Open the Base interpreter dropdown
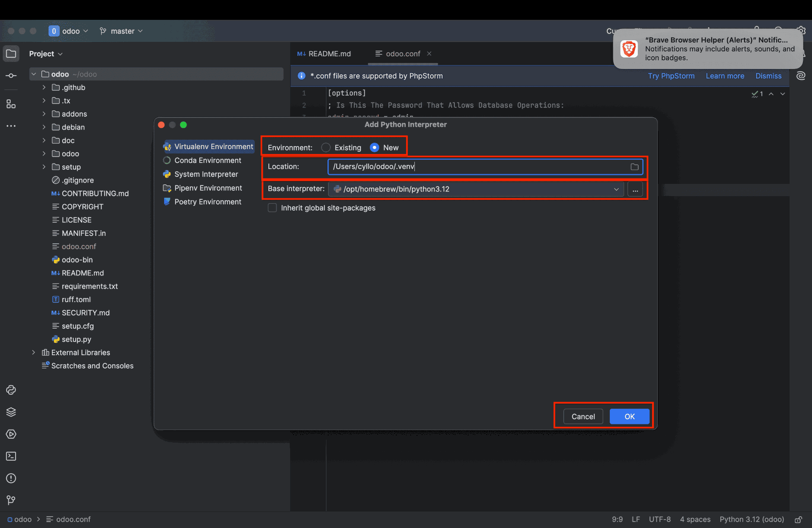The width and height of the screenshot is (812, 528). 616,189
